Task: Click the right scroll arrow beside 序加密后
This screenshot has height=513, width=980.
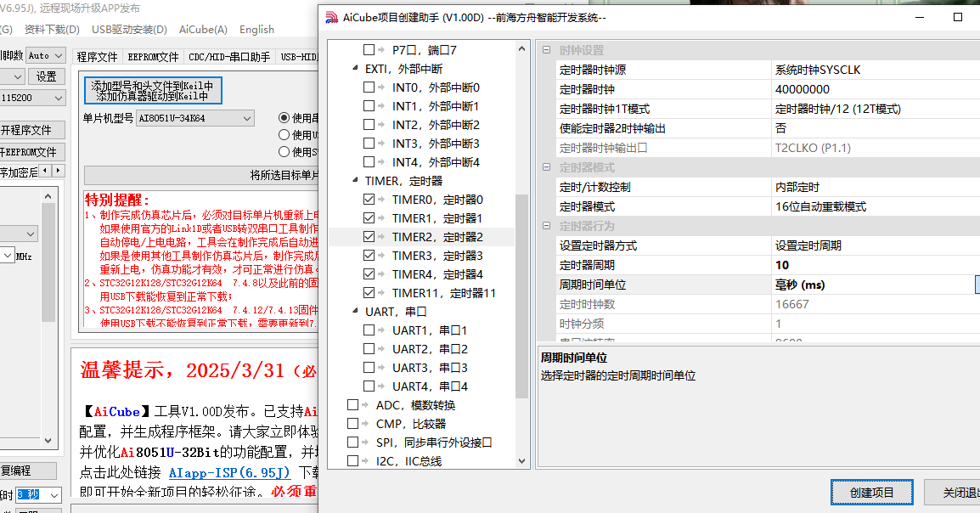Action: point(59,171)
